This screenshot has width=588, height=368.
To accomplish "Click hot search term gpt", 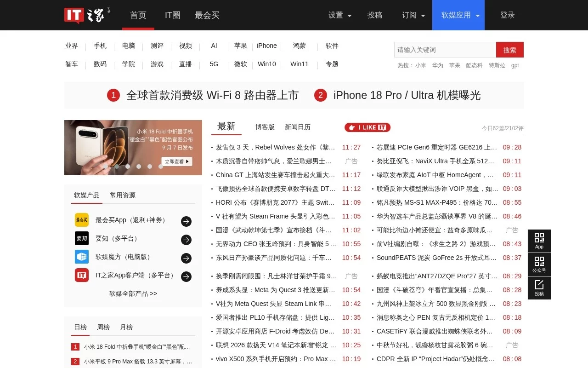I will tap(515, 65).
